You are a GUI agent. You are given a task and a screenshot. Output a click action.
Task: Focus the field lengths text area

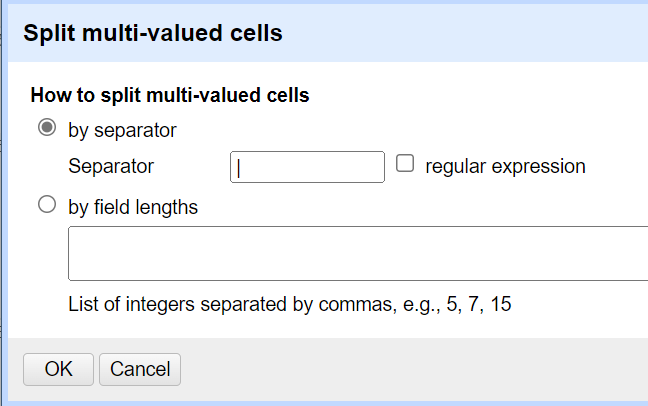(x=358, y=253)
